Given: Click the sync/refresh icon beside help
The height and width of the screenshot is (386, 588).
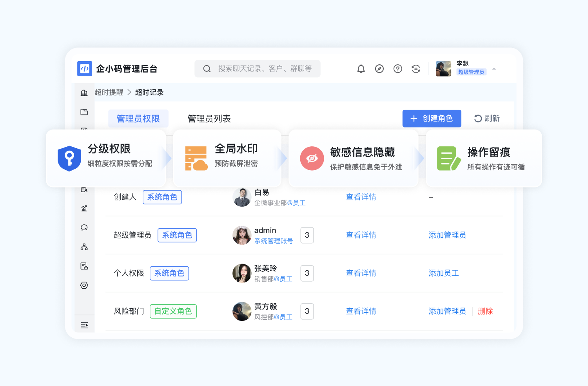Looking at the screenshot, I should [x=416, y=69].
